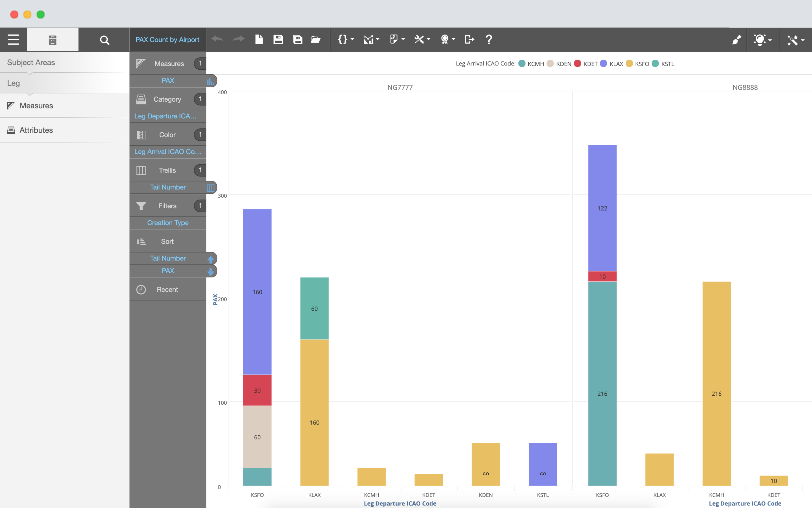This screenshot has height=508, width=812.
Task: Open the search magnifier tab
Action: 105,40
